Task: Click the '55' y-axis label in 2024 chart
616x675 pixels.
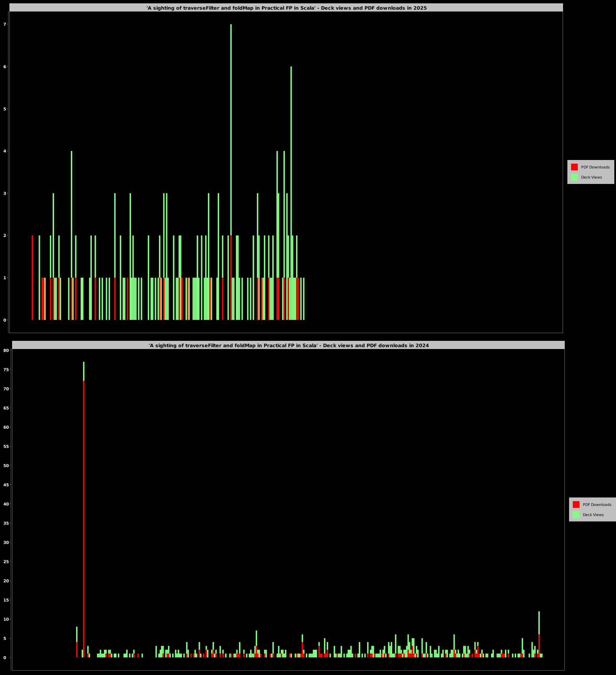Action: [6, 447]
